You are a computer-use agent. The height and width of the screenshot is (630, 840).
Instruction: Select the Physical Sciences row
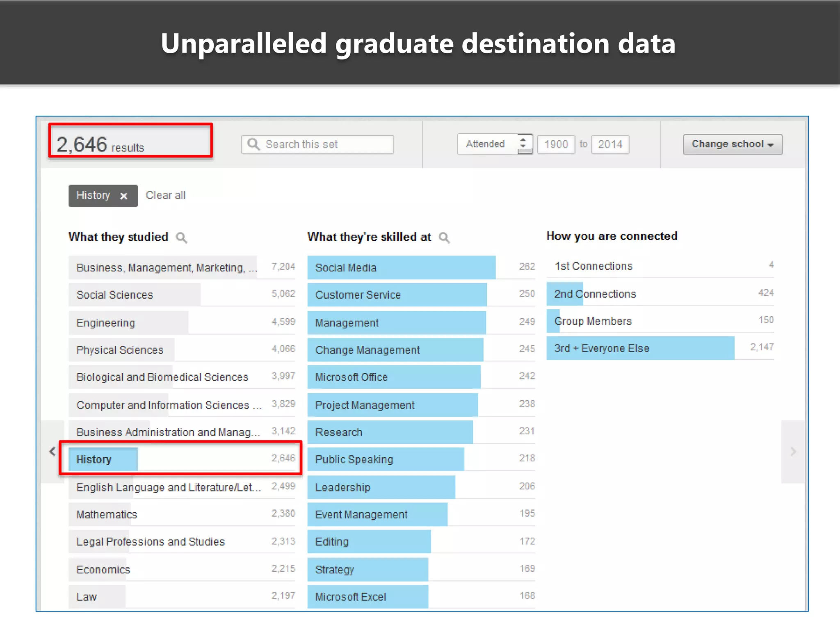click(x=182, y=349)
